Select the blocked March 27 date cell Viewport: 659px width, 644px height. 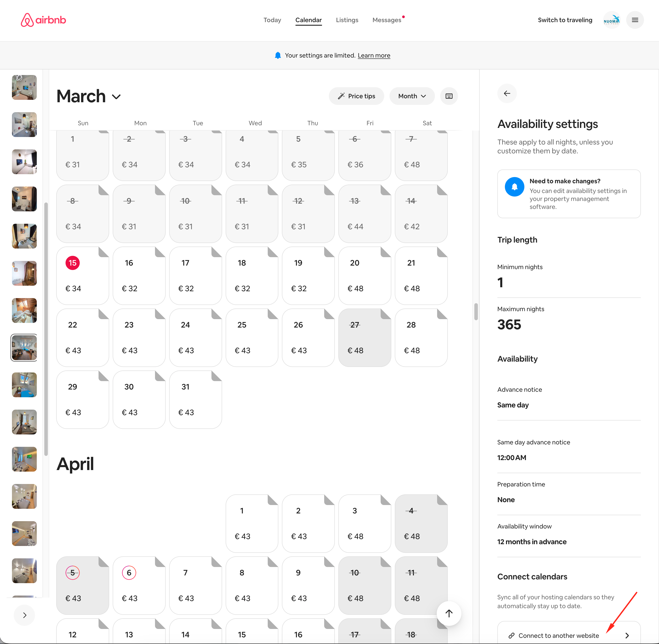[x=364, y=337]
